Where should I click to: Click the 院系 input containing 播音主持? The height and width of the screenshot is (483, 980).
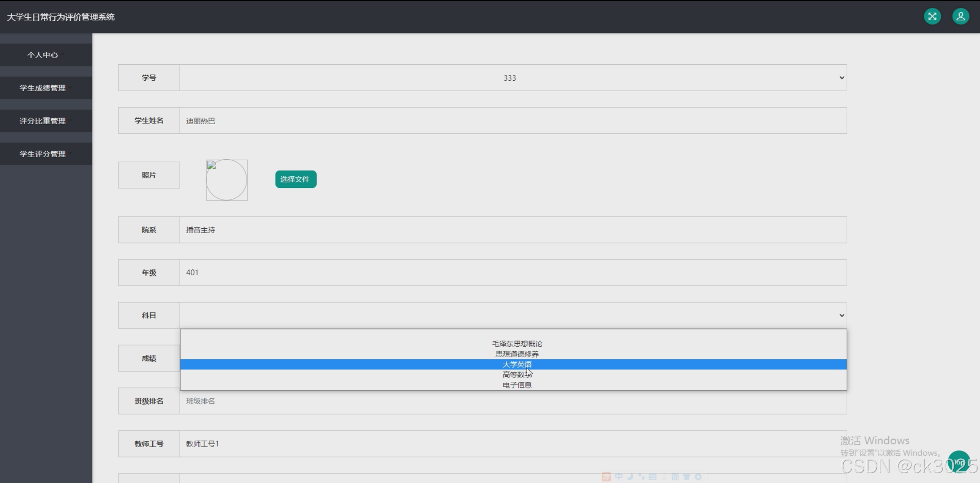tap(513, 230)
